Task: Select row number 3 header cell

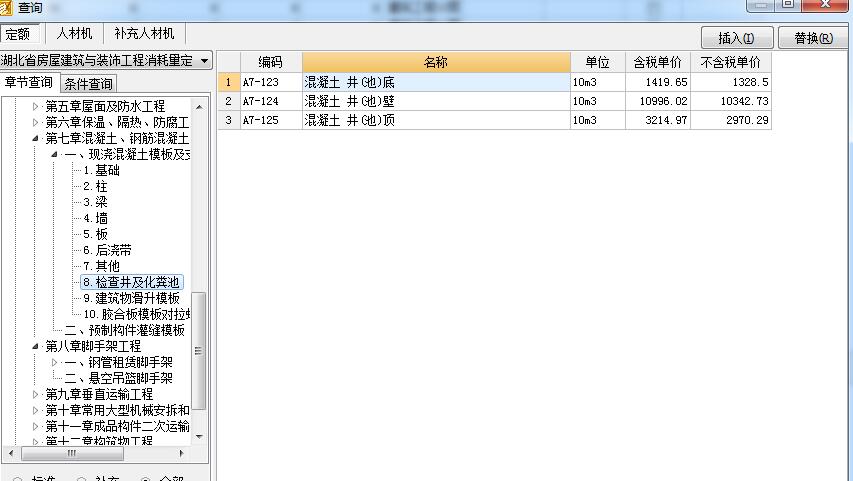Action: coord(228,120)
